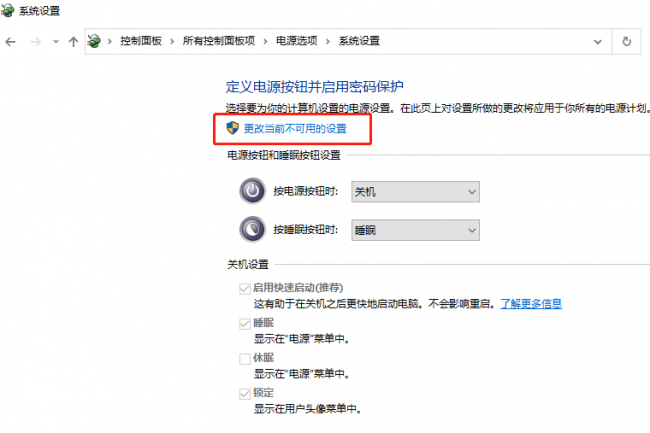Viewport: 650px width, 433px height.
Task: Click 按睡眠按钮时 label
Action: [306, 230]
